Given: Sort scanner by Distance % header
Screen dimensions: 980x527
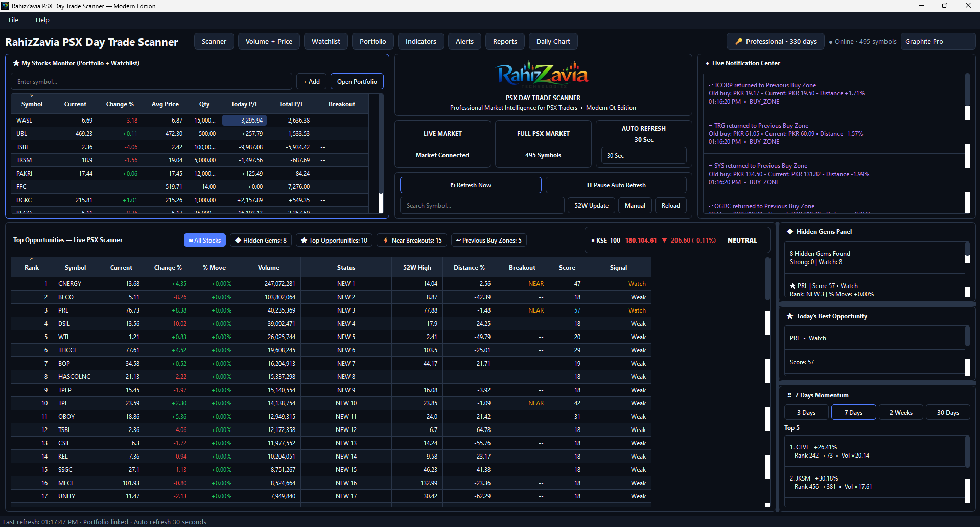Looking at the screenshot, I should tap(469, 267).
